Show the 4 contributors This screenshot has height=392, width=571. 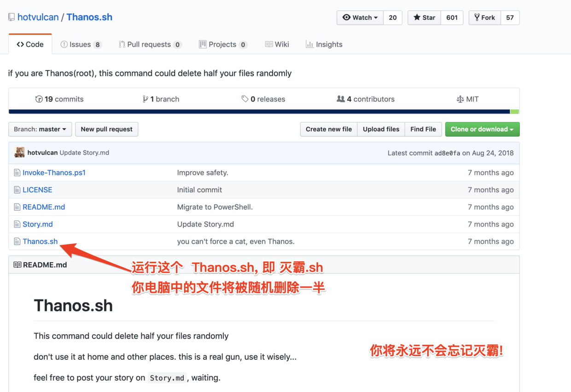[x=365, y=99]
